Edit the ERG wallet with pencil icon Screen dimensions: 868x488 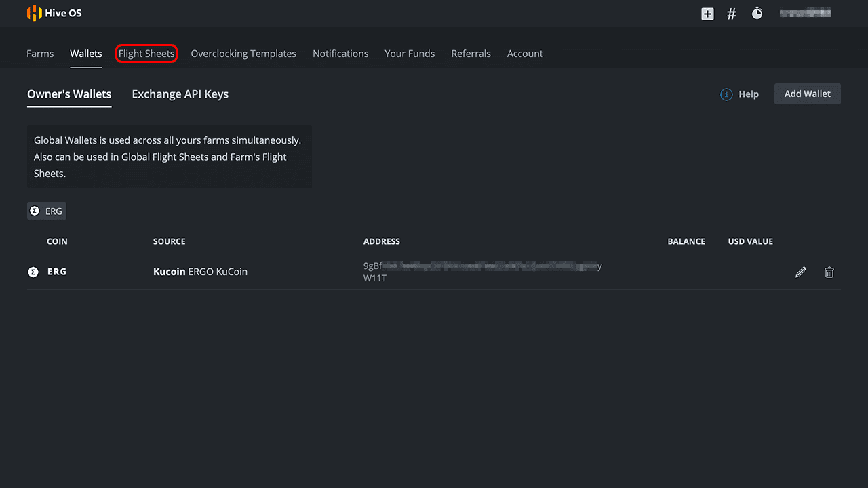[x=801, y=272]
